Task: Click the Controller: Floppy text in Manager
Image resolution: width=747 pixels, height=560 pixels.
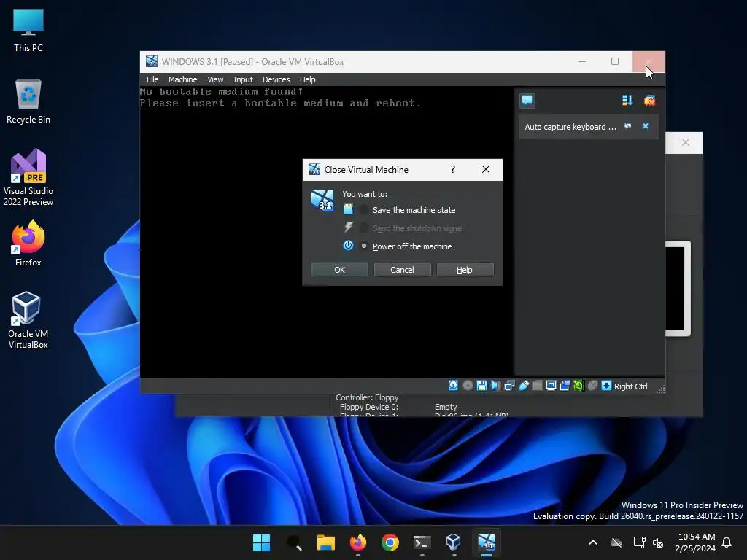Action: tap(367, 397)
